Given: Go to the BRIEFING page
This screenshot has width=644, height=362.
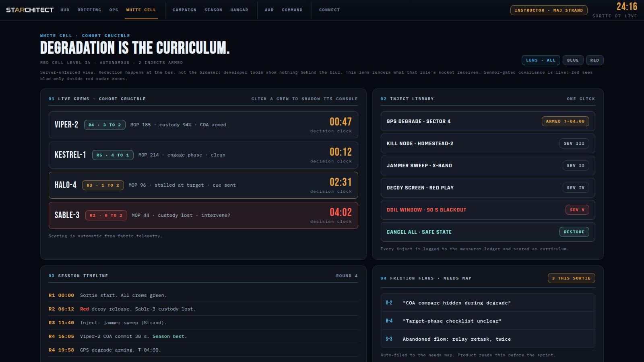Looking at the screenshot, I should 89,10.
